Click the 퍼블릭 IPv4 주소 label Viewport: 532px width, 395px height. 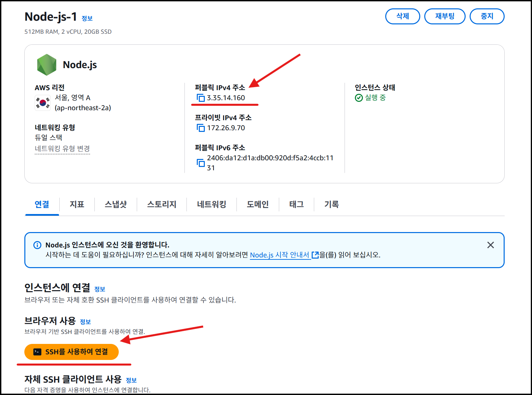click(220, 87)
